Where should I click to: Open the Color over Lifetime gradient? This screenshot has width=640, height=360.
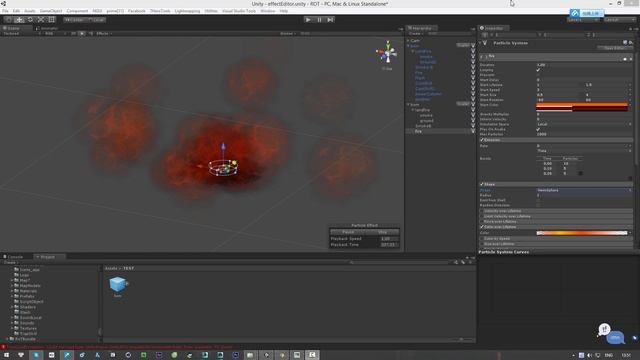click(x=582, y=233)
